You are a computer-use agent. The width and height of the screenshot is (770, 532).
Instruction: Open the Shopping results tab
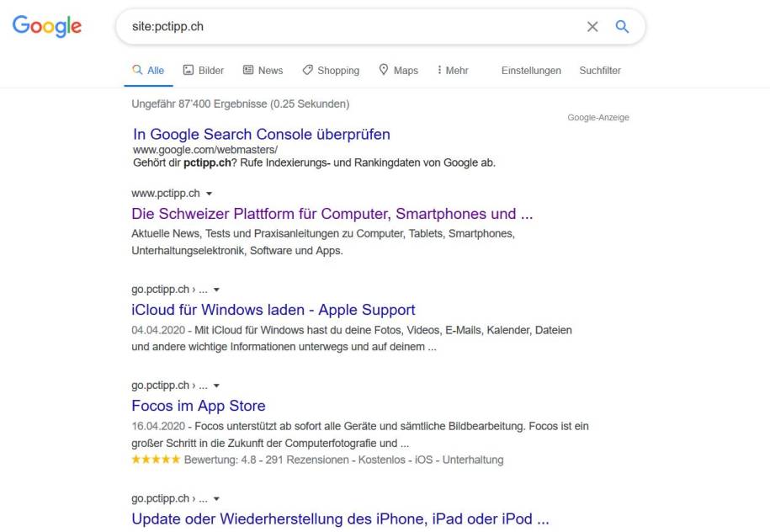[331, 71]
